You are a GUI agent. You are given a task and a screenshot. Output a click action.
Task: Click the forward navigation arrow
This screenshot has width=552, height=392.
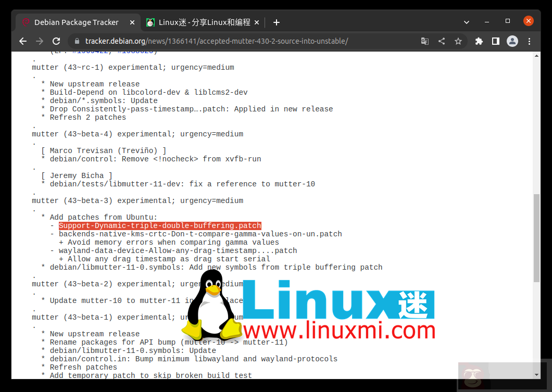point(40,41)
